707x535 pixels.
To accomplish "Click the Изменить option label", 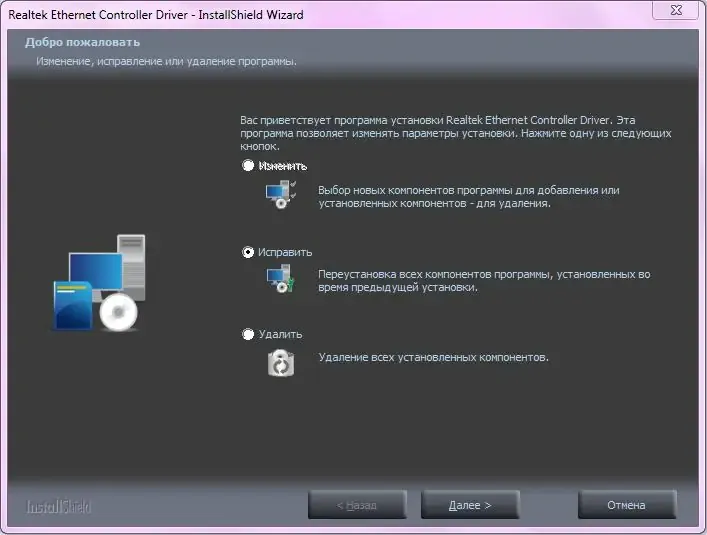I will pos(283,166).
